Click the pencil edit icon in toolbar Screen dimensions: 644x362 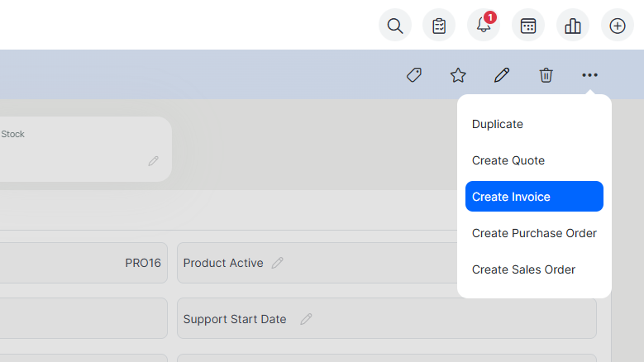[x=502, y=75]
